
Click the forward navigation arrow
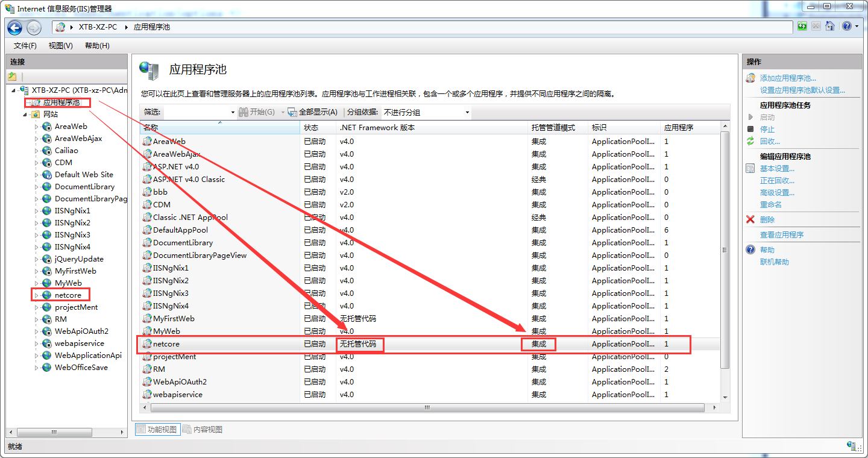[34, 27]
